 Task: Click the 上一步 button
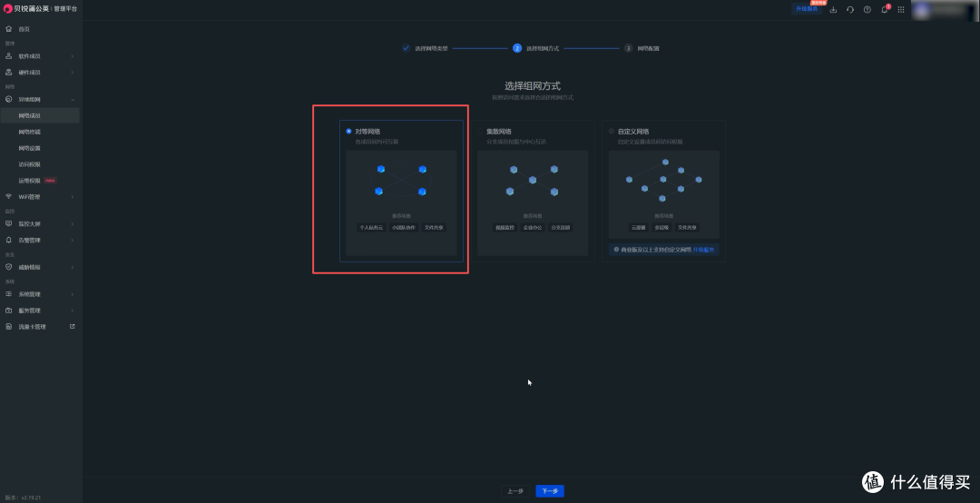tap(515, 491)
